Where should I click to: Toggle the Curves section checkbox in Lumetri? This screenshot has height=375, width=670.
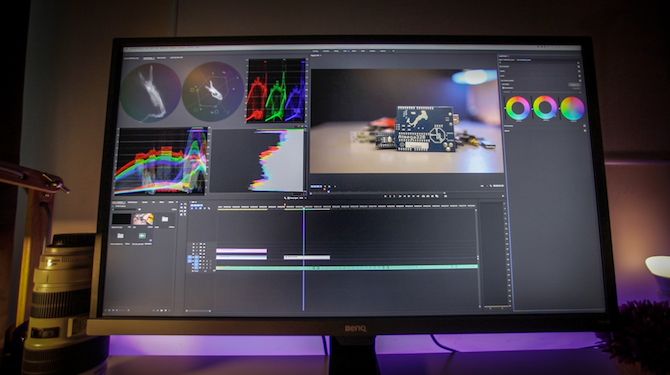tap(579, 76)
